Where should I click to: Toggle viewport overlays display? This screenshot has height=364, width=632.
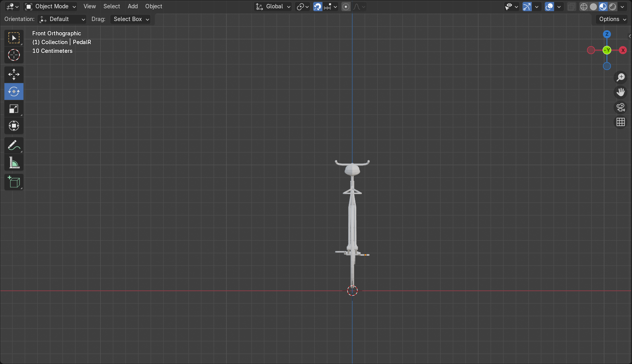[x=549, y=6]
